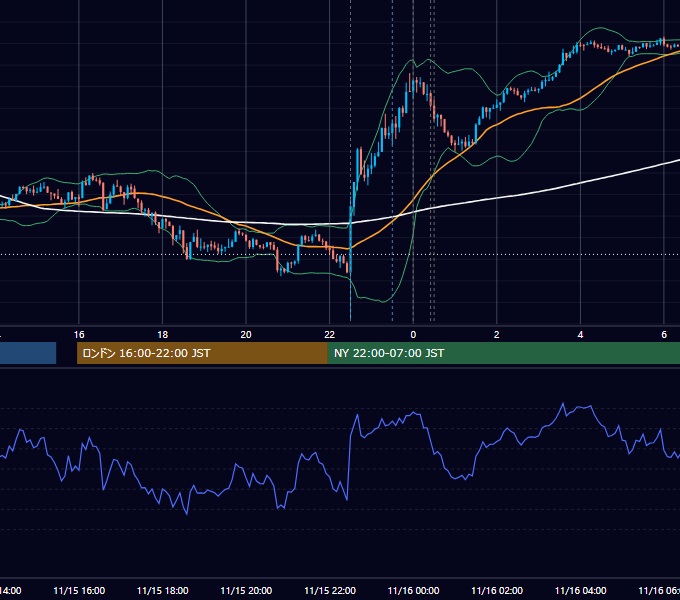Click hour label 18 on upper axis

pos(163,335)
